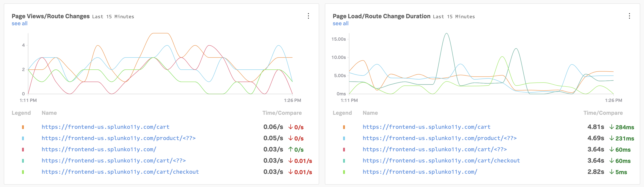Click blue legend swatch for /product in Page Views

point(23,138)
